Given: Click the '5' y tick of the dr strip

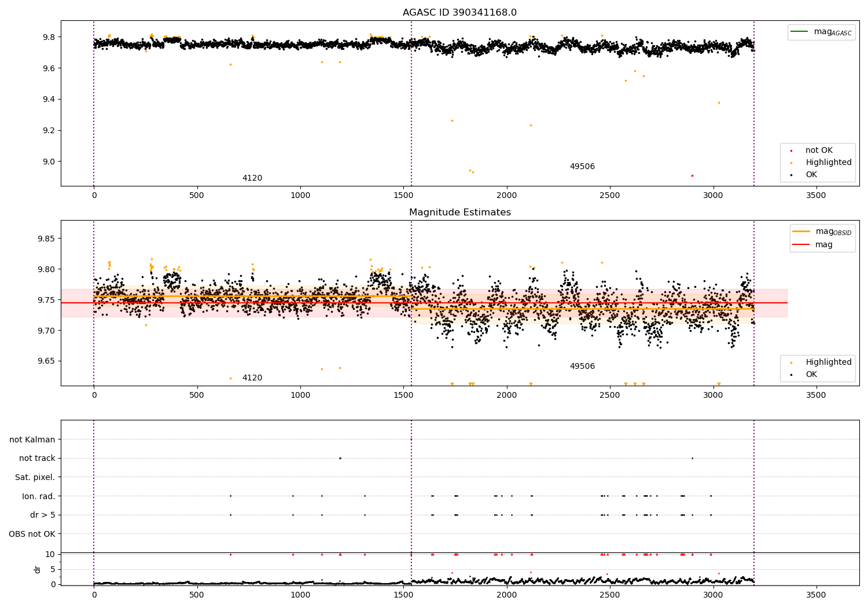Looking at the screenshot, I should click(53, 569).
